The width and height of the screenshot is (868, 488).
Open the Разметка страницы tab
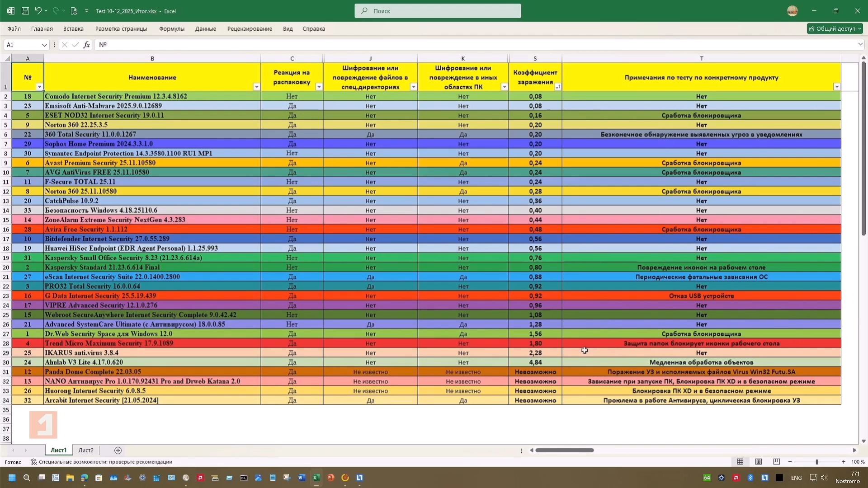pyautogui.click(x=121, y=28)
